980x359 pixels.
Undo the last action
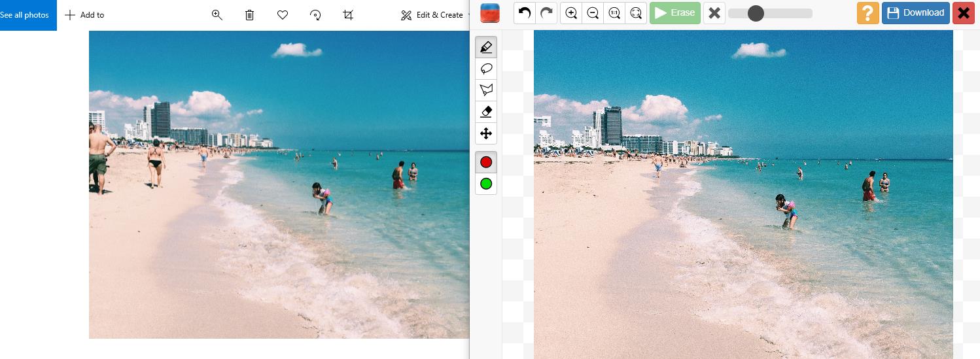525,13
